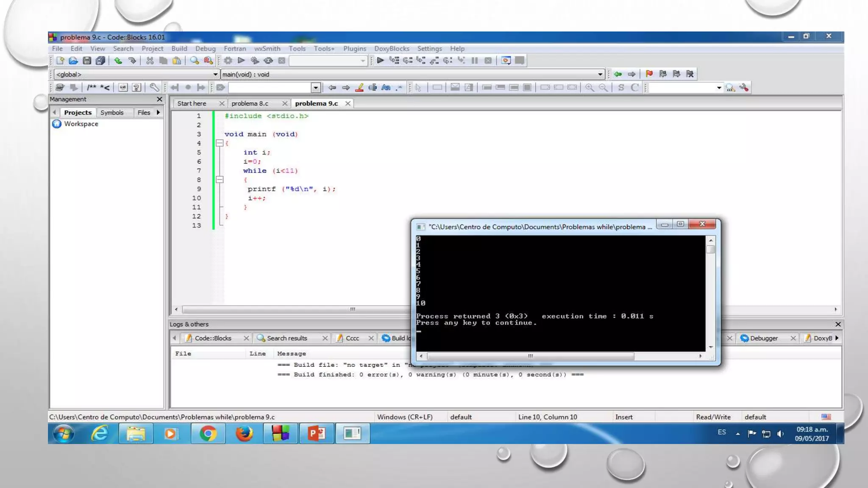Viewport: 868px width, 488px height.
Task: Click the Build gear icon
Action: pos(228,61)
